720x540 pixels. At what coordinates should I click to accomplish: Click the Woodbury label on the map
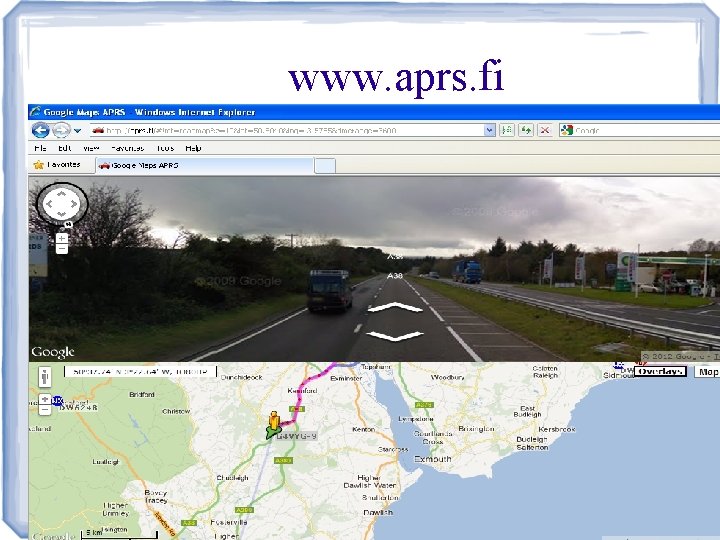(x=448, y=377)
